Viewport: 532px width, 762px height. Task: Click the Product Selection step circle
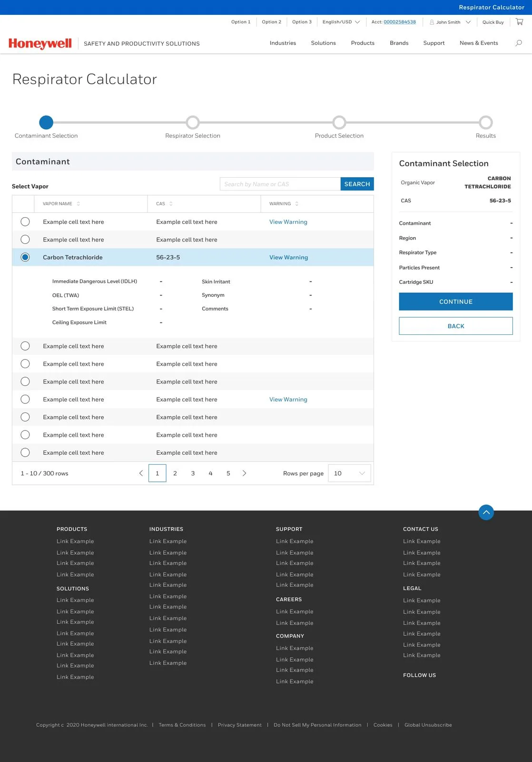pyautogui.click(x=339, y=122)
